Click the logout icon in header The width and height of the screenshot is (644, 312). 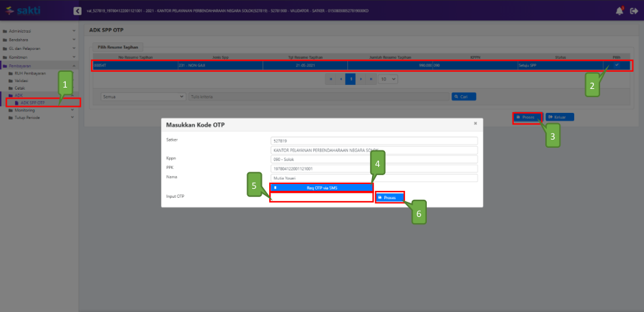tap(634, 11)
